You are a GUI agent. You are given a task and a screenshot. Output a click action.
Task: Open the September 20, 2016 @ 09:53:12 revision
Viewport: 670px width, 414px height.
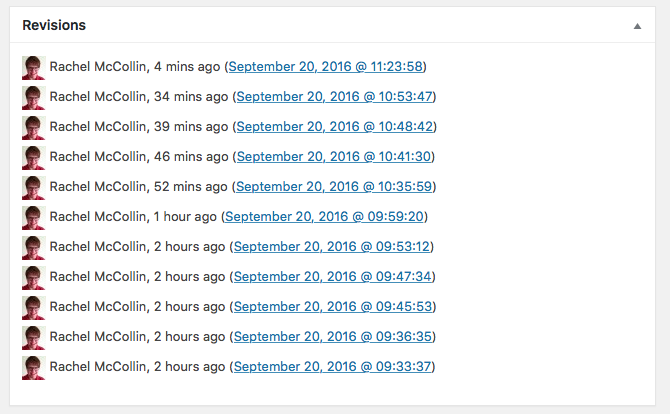coord(333,247)
